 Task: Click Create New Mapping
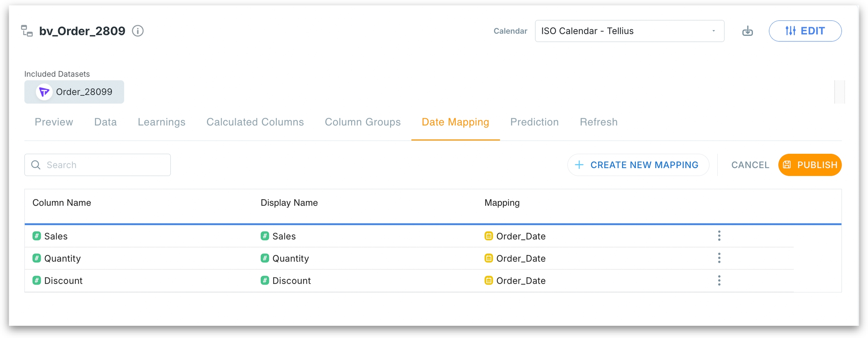point(638,165)
